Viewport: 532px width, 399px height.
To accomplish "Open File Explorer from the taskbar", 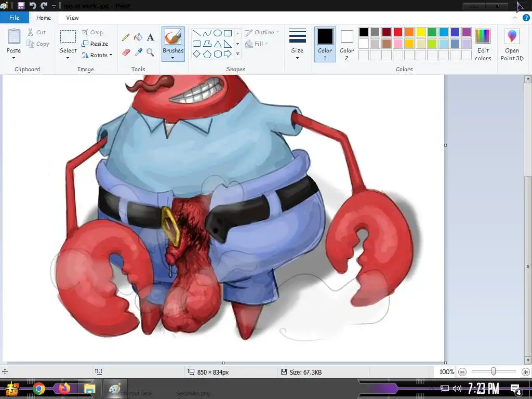I will point(89,389).
